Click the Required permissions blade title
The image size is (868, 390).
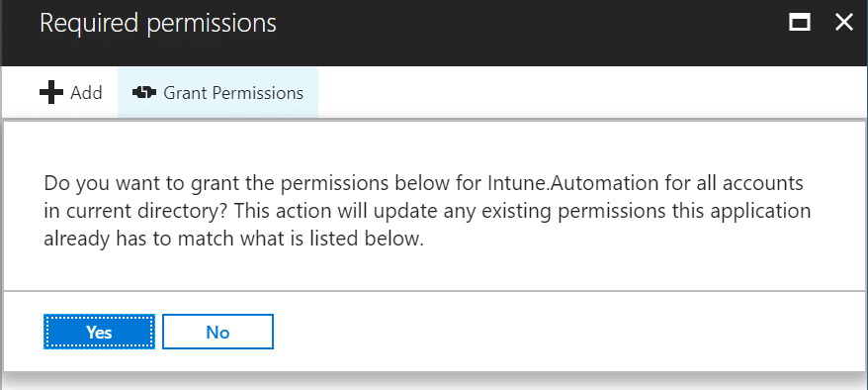pyautogui.click(x=158, y=24)
